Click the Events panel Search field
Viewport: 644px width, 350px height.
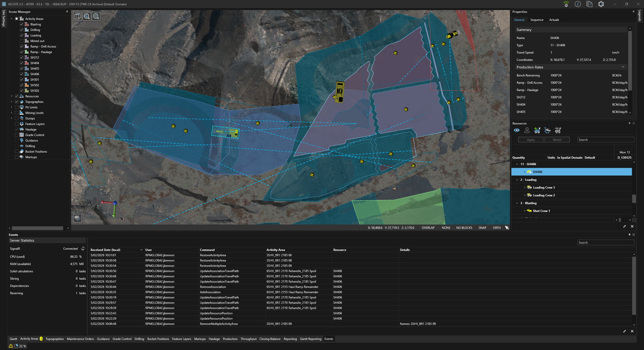click(606, 243)
